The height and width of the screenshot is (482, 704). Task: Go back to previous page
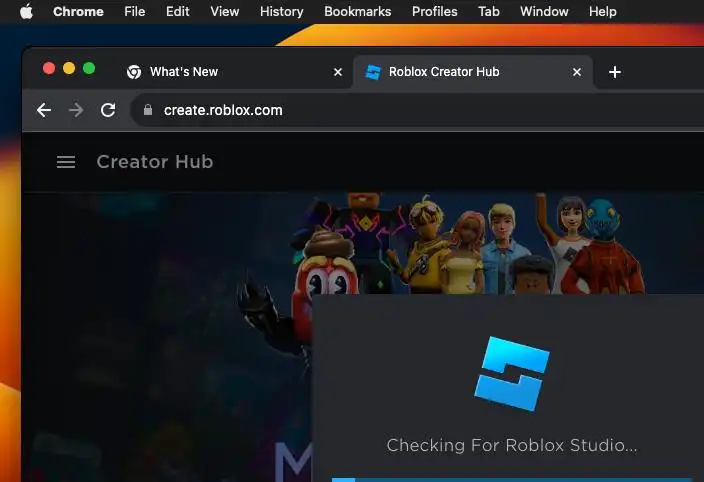click(44, 110)
